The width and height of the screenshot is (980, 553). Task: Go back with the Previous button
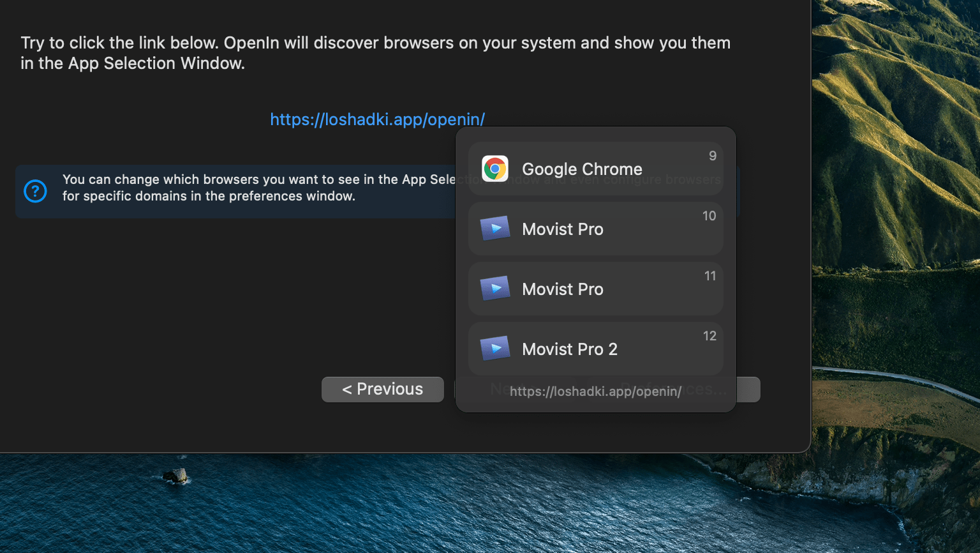click(383, 390)
